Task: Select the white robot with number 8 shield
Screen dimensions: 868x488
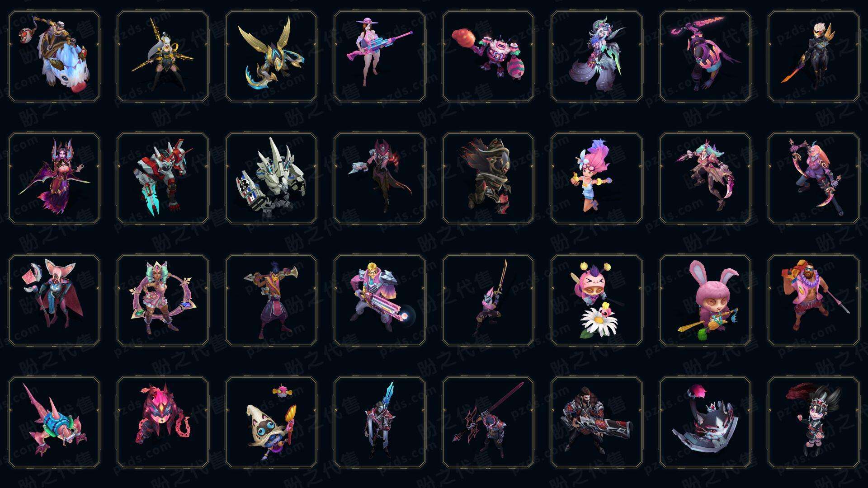Action: coord(271,178)
